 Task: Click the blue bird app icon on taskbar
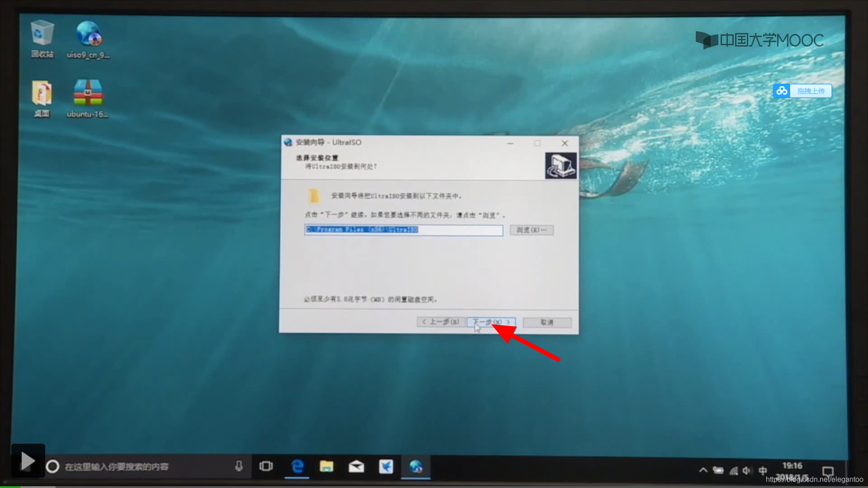386,467
